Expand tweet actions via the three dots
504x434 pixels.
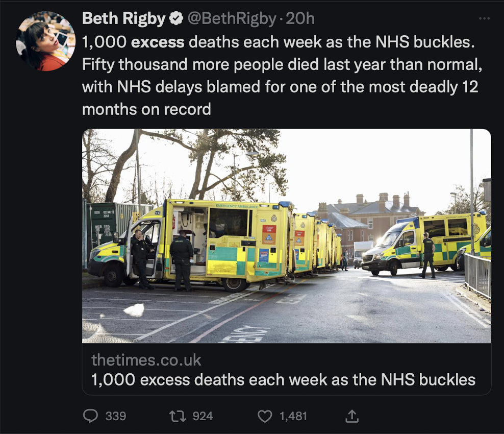pos(485,18)
